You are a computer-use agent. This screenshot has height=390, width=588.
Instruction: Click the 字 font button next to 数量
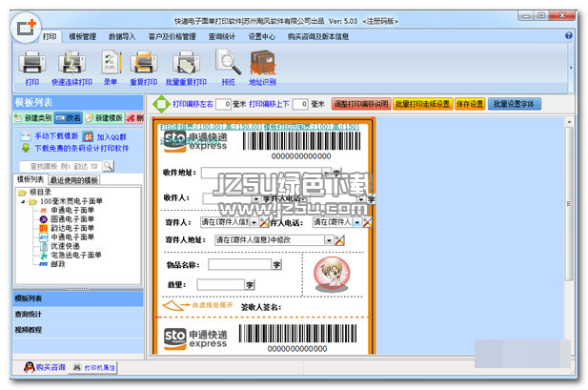click(x=250, y=285)
